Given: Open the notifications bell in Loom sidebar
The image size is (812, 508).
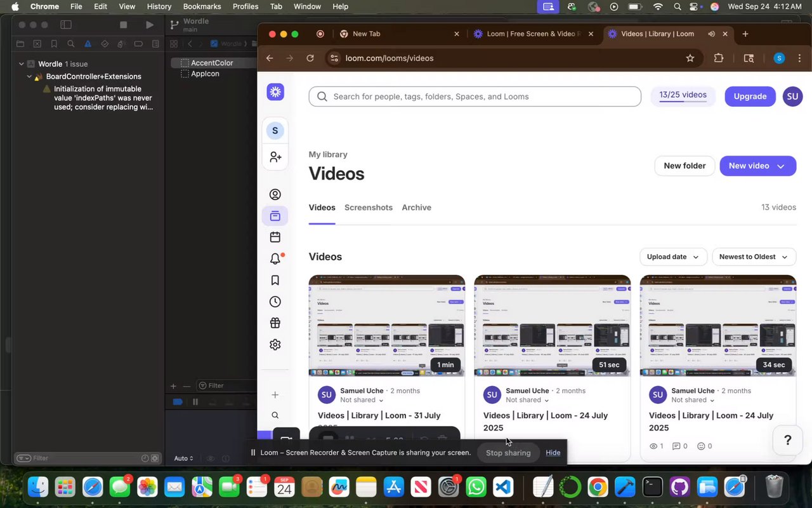Looking at the screenshot, I should 275,258.
